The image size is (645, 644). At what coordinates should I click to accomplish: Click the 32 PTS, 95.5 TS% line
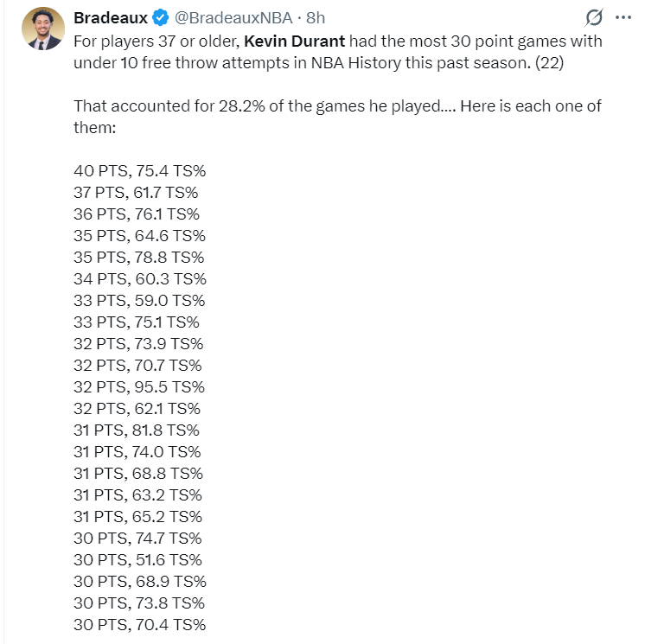(x=139, y=387)
